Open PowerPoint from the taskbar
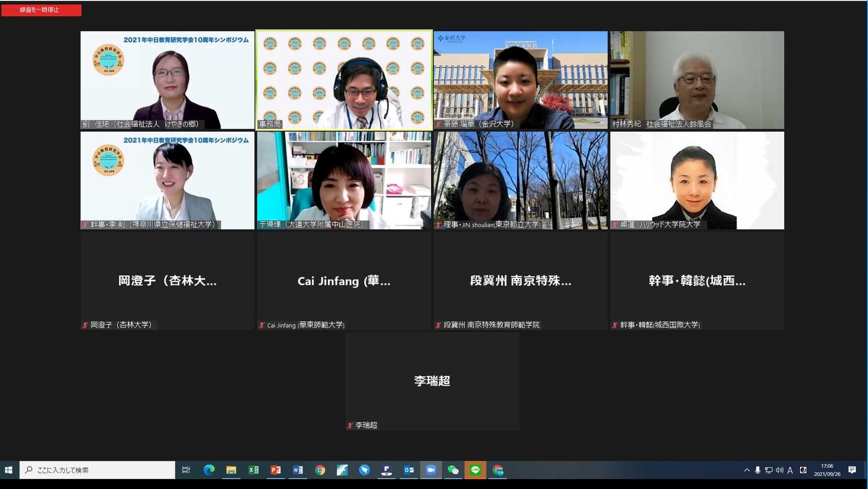 tap(276, 470)
